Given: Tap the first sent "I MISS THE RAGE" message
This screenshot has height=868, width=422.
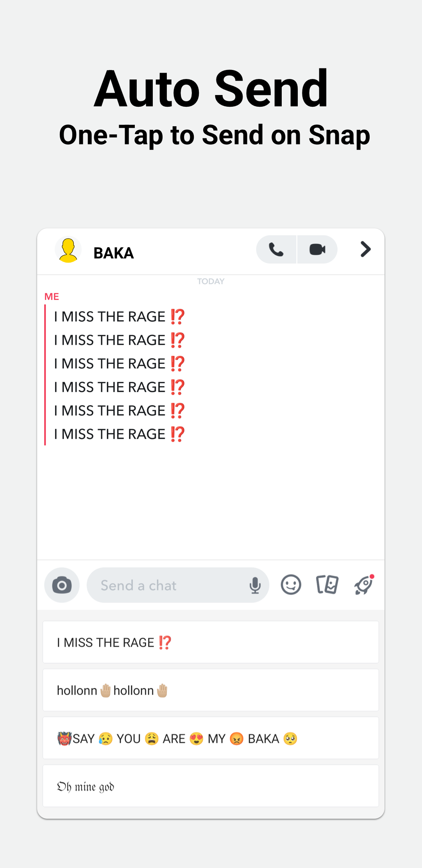Looking at the screenshot, I should 119,317.
